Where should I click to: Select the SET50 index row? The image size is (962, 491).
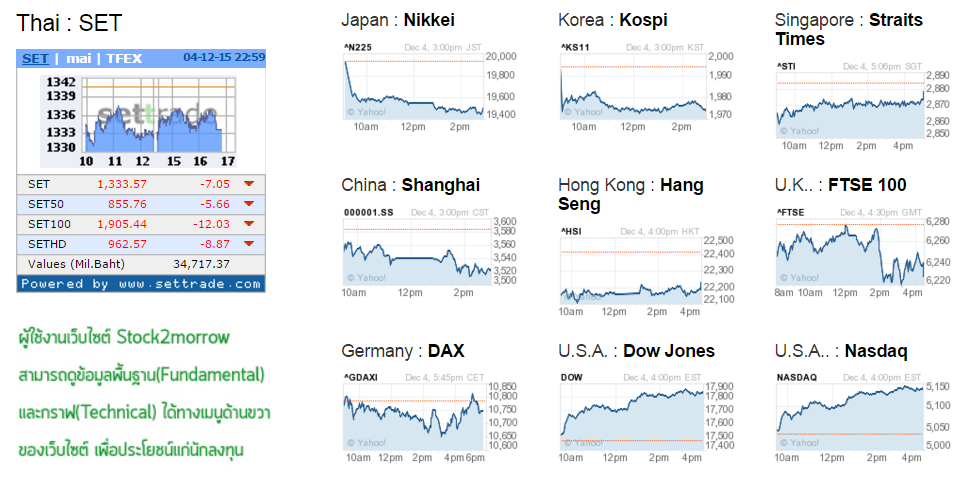[141, 204]
